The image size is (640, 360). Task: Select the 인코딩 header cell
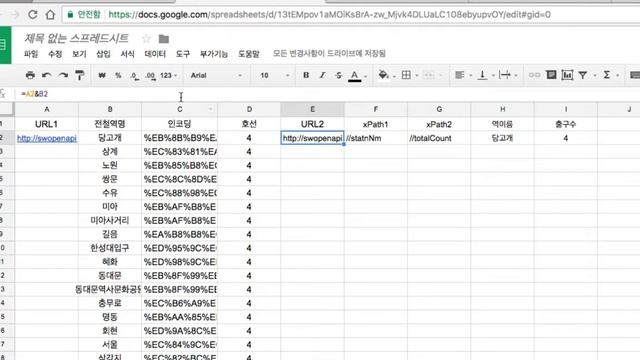(x=180, y=124)
